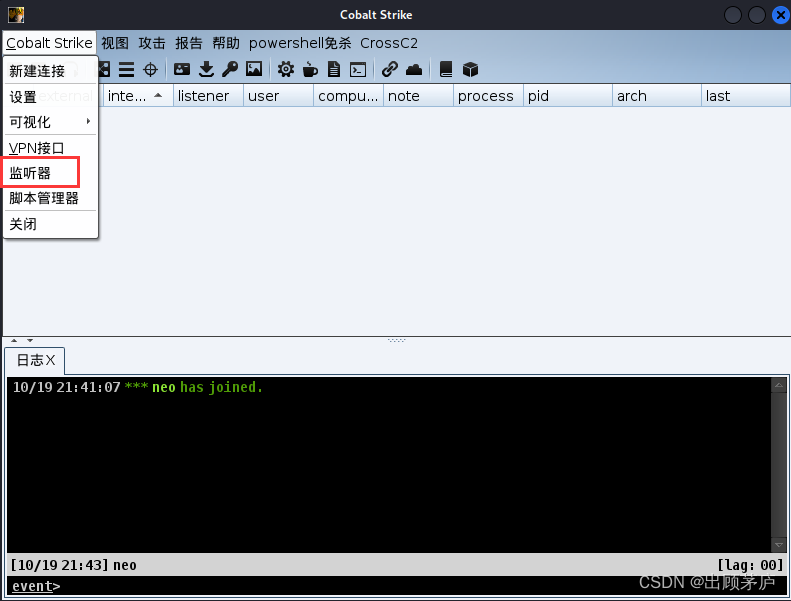The height and width of the screenshot is (601, 791).
Task: Click the compu... column header
Action: (x=349, y=95)
